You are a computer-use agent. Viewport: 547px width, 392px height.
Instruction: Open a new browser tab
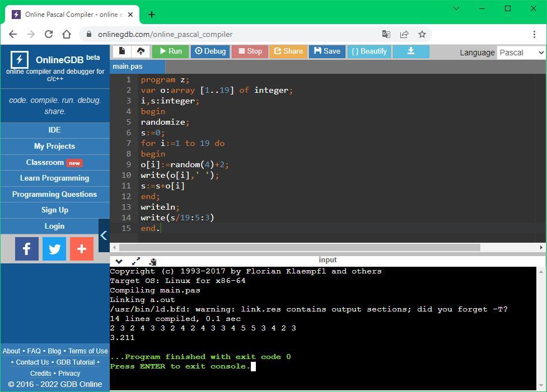click(152, 15)
